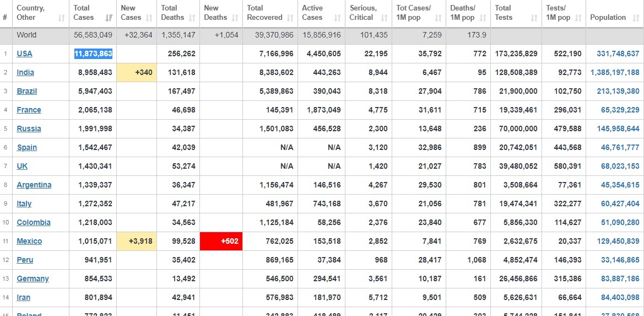
Task: Open the Colombia country link
Action: [34, 222]
